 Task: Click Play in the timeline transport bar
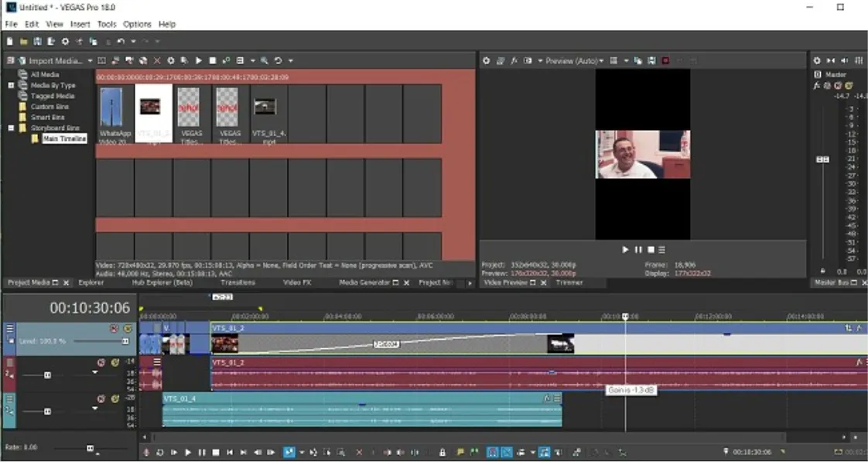click(188, 453)
